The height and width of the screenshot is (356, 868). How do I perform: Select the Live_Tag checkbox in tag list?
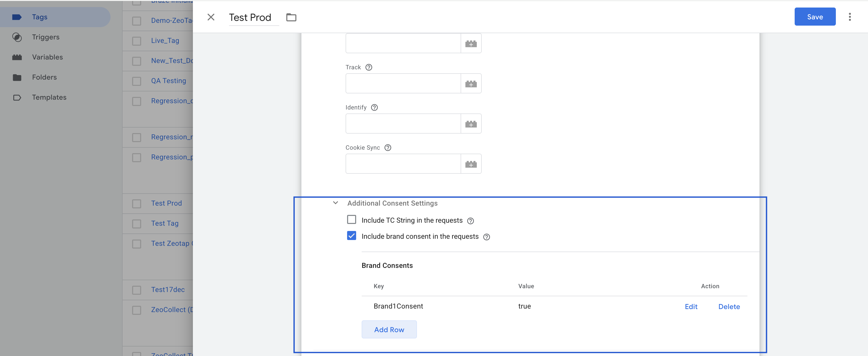(x=136, y=41)
